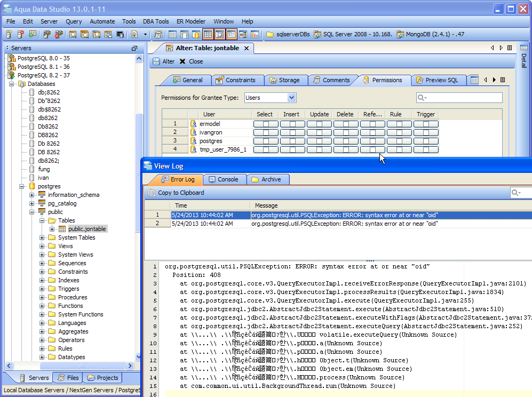Close the 'Alter: Table: jontable' tab via its X
Viewport: 532px width, 397px height.
coord(246,48)
